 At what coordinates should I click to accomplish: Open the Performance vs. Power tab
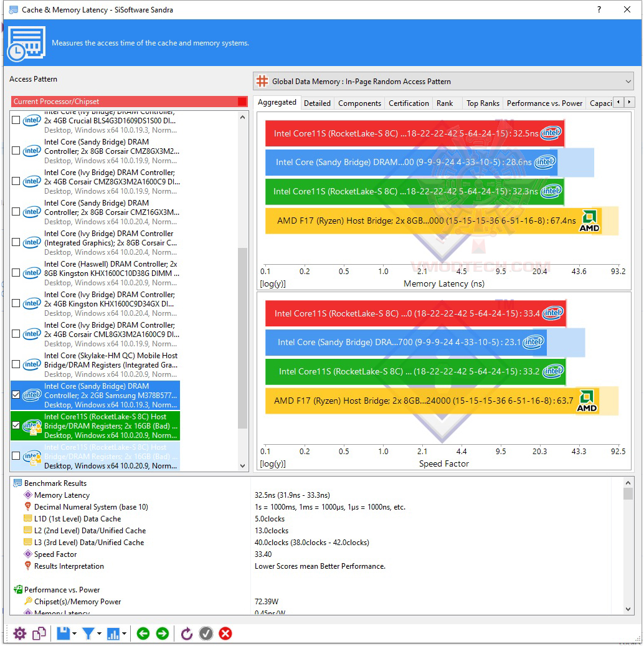tap(544, 103)
